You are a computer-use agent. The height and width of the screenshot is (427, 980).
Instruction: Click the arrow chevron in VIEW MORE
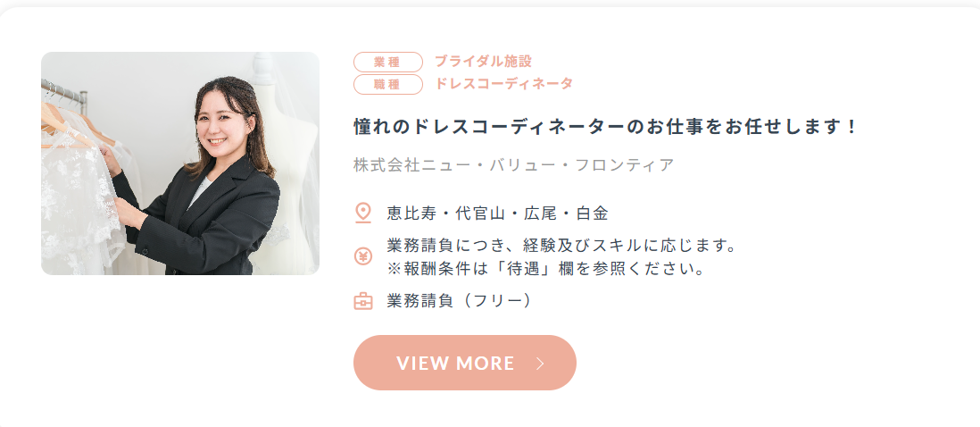point(541,364)
